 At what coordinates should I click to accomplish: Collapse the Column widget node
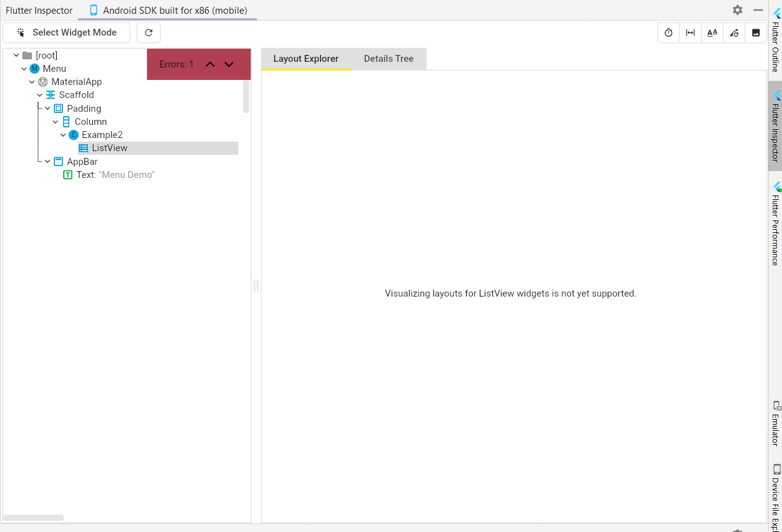(55, 121)
